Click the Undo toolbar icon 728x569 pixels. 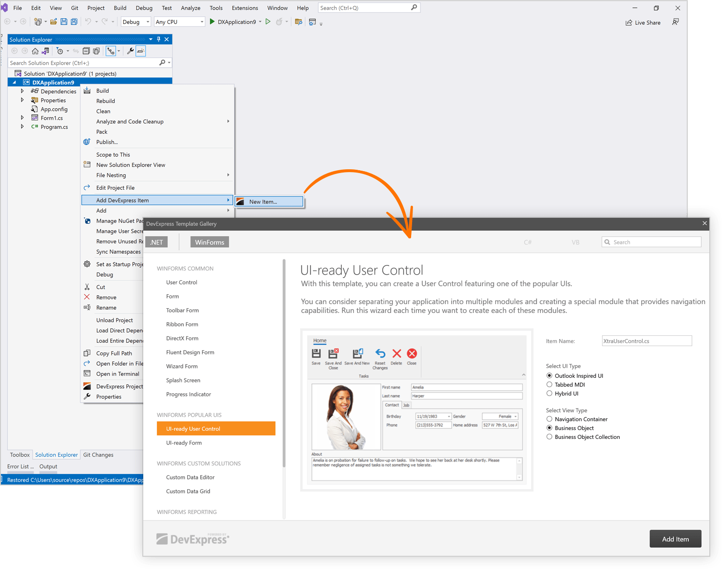[x=89, y=21]
